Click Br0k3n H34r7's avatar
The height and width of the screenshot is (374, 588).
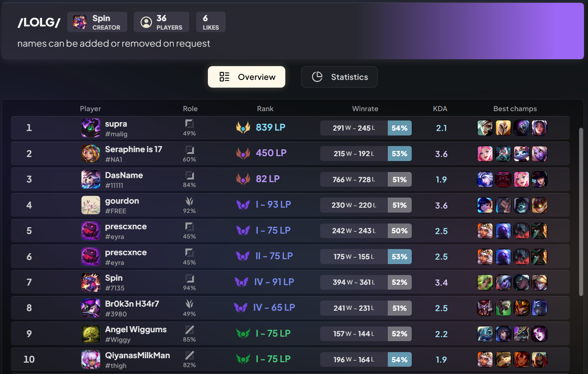(91, 308)
